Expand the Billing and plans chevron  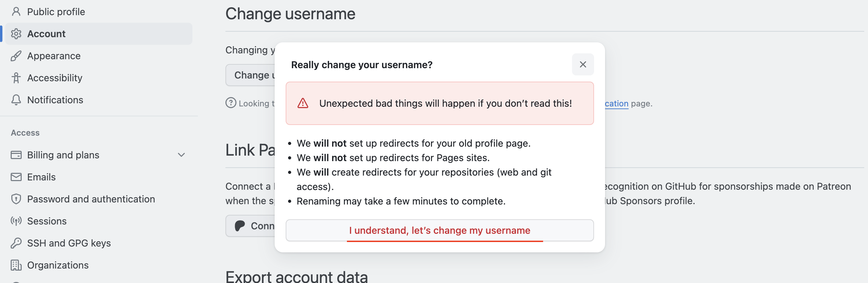pyautogui.click(x=181, y=155)
